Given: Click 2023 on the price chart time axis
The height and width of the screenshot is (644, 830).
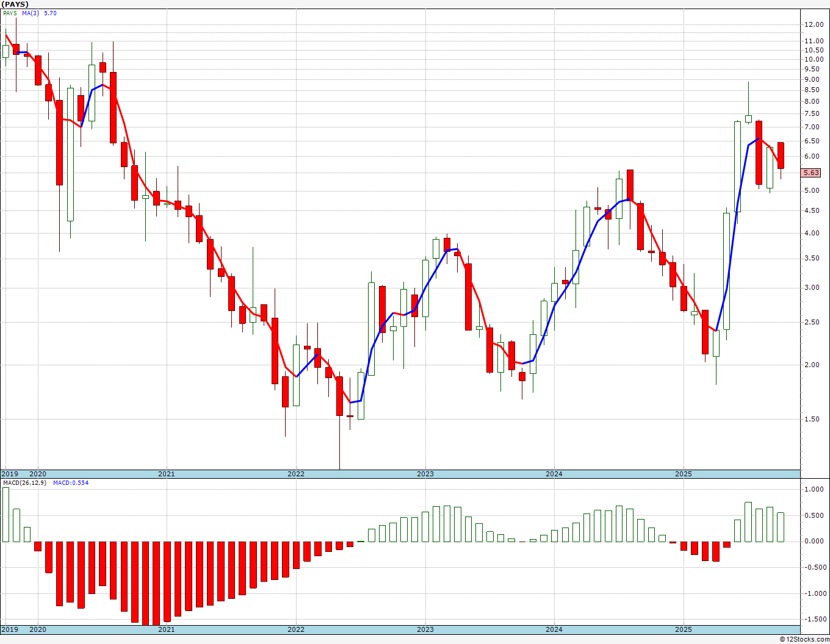Looking at the screenshot, I should [425, 474].
